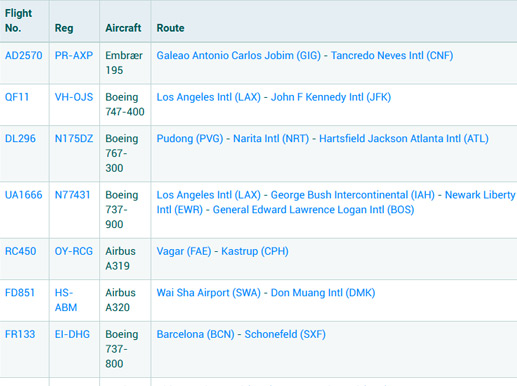The image size is (517, 386).
Task: Click John F Kennedy Intl (JFK) link
Action: point(331,97)
